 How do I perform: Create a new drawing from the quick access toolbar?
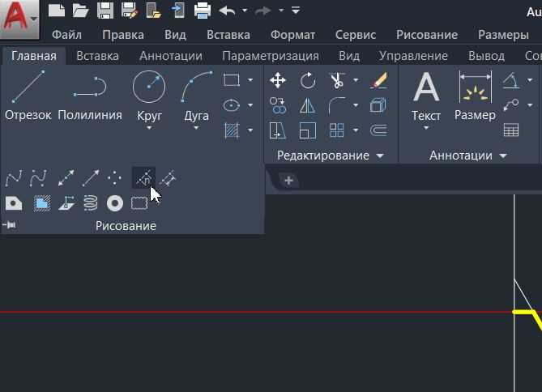pos(57,11)
